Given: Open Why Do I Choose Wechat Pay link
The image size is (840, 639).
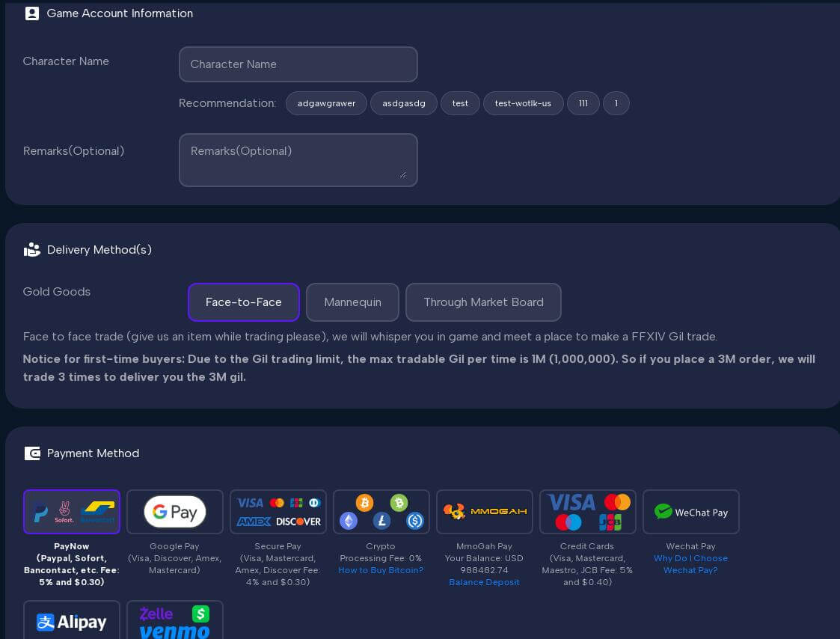Looking at the screenshot, I should coord(690,564).
